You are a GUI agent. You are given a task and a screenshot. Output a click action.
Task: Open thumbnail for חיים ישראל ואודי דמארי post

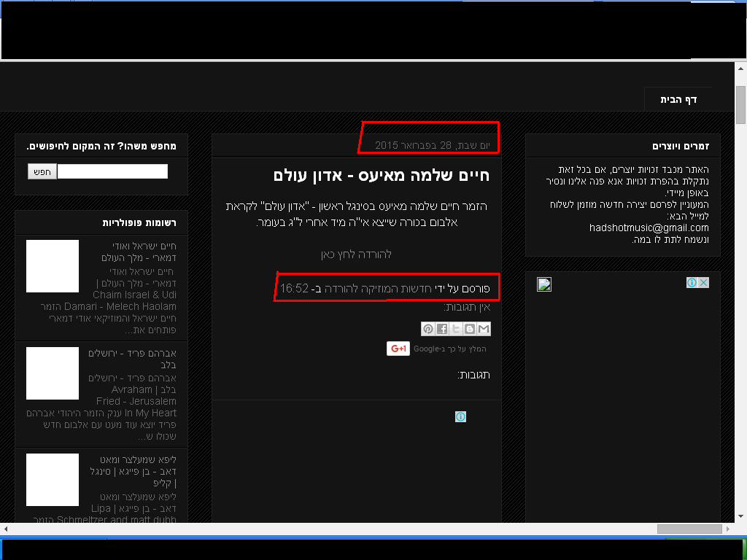click(x=53, y=266)
